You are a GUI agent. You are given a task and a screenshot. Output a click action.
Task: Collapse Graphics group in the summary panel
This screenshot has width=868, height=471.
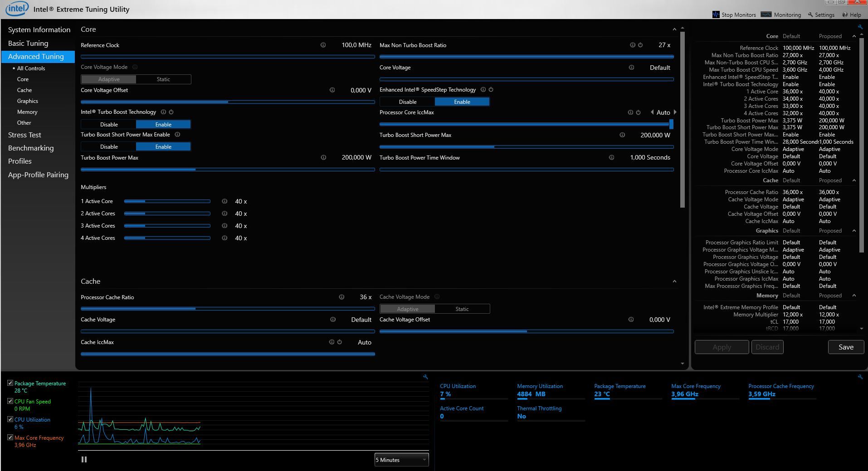point(854,231)
